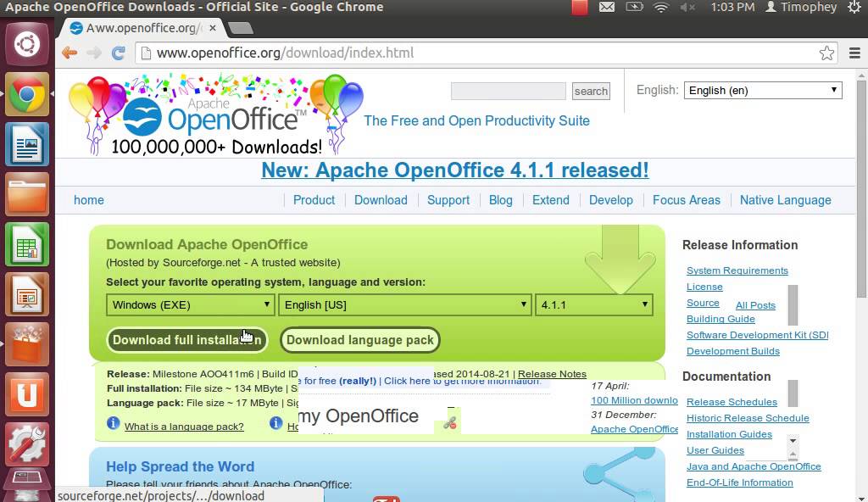This screenshot has width=868, height=502.
Task: Open the Focus Areas menu item
Action: click(687, 200)
